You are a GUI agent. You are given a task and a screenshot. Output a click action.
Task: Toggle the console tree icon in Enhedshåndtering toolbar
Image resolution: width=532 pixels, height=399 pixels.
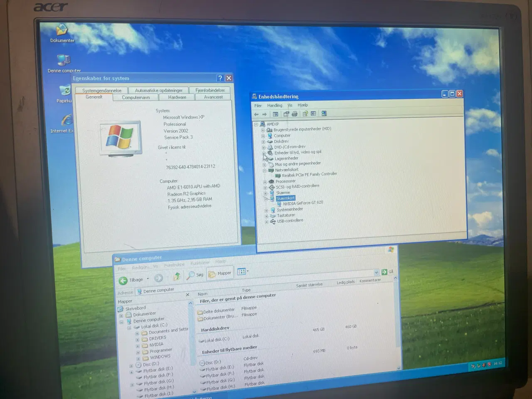point(276,114)
